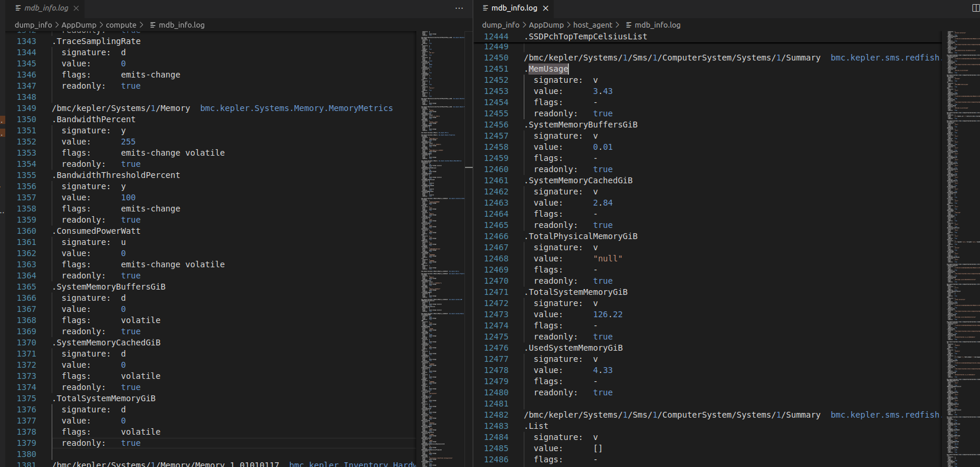Click line number 12482 in right gutter

pyautogui.click(x=496, y=415)
